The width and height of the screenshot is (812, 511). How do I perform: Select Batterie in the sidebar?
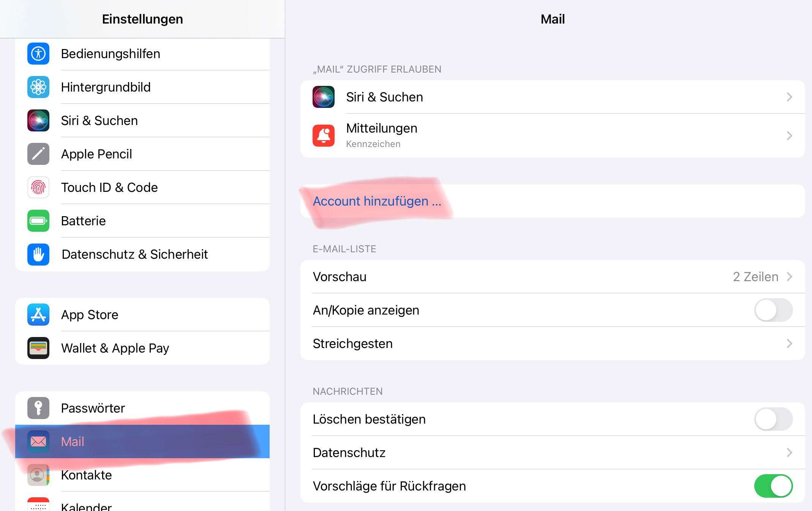click(x=142, y=221)
